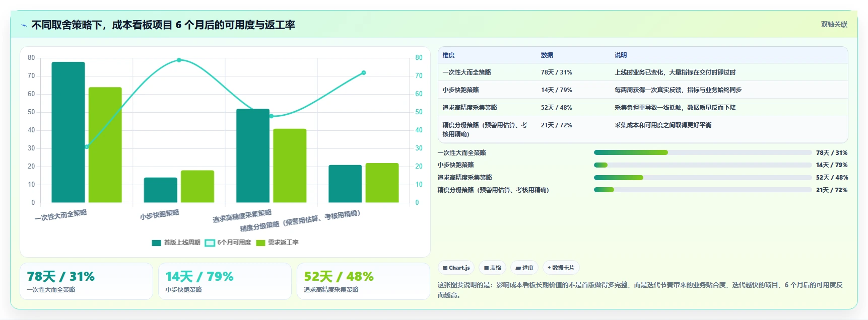
Task: Select the 精度分级策略 table row name
Action: pos(485,130)
